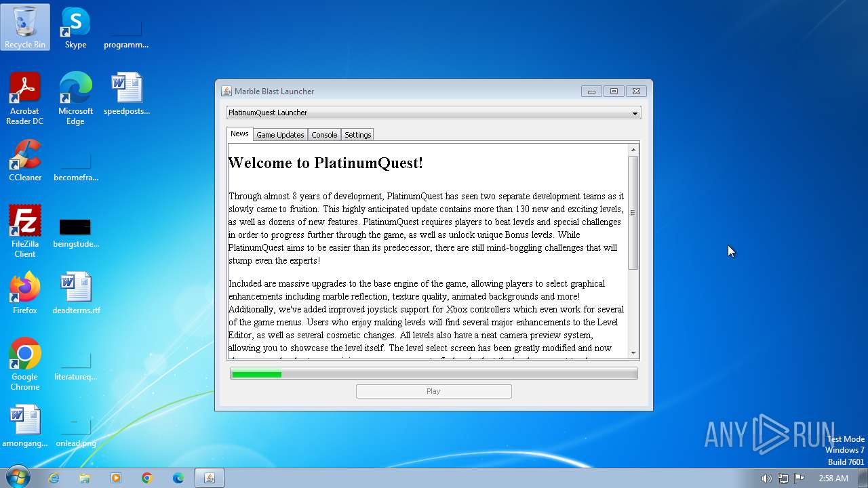Select the onlead.png desktop file icon
The image size is (868, 488).
[75, 426]
